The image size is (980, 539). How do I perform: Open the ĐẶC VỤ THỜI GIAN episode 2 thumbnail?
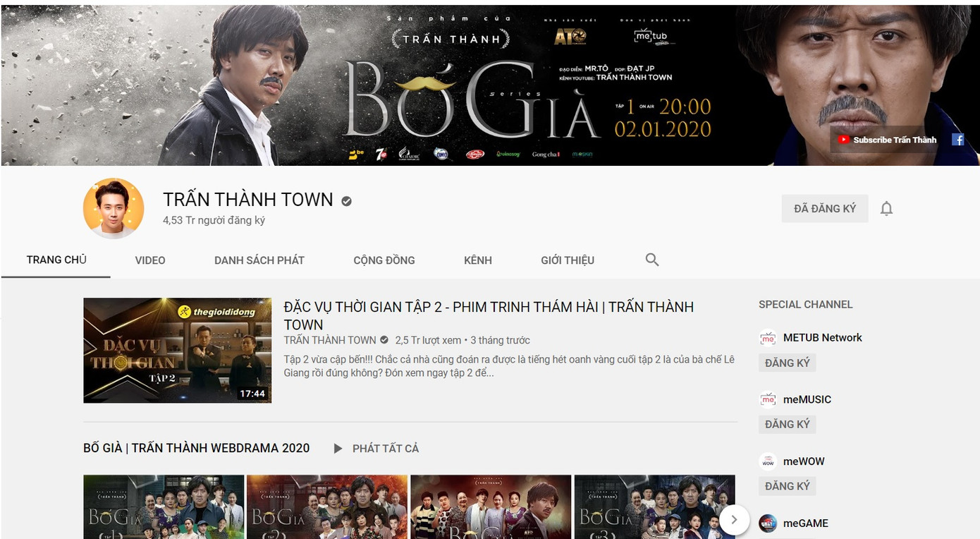click(x=177, y=350)
